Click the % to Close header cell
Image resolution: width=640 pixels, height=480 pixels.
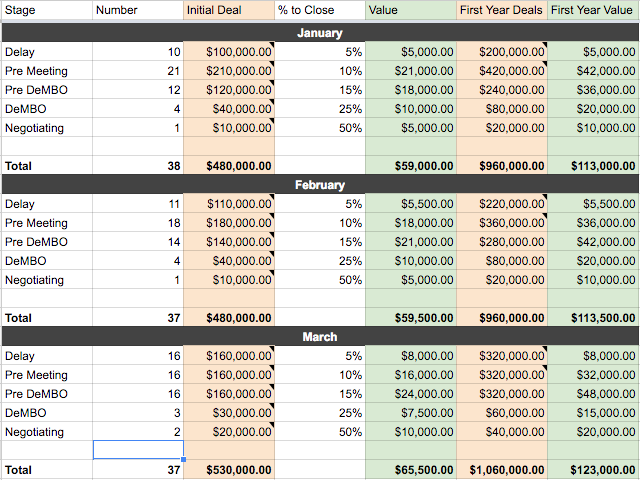click(x=319, y=10)
